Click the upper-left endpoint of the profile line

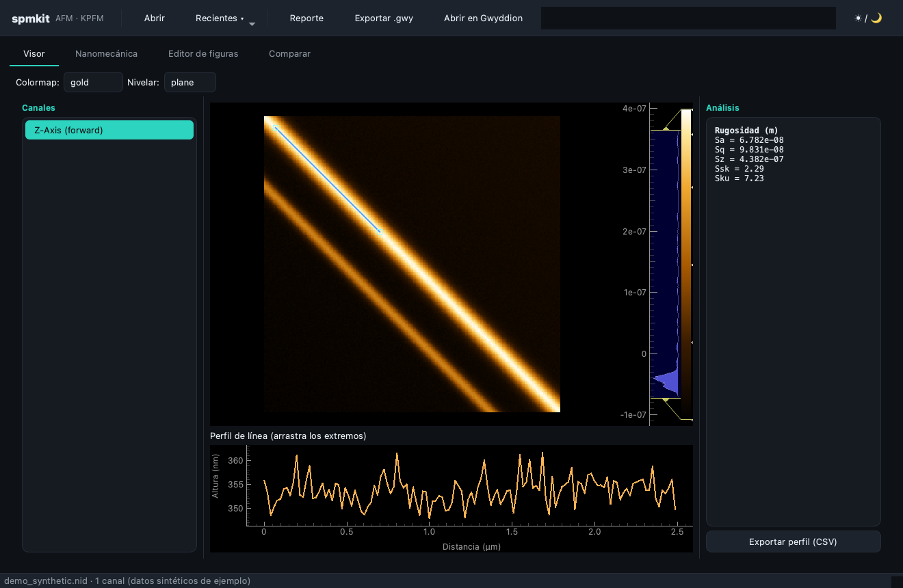[276, 128]
